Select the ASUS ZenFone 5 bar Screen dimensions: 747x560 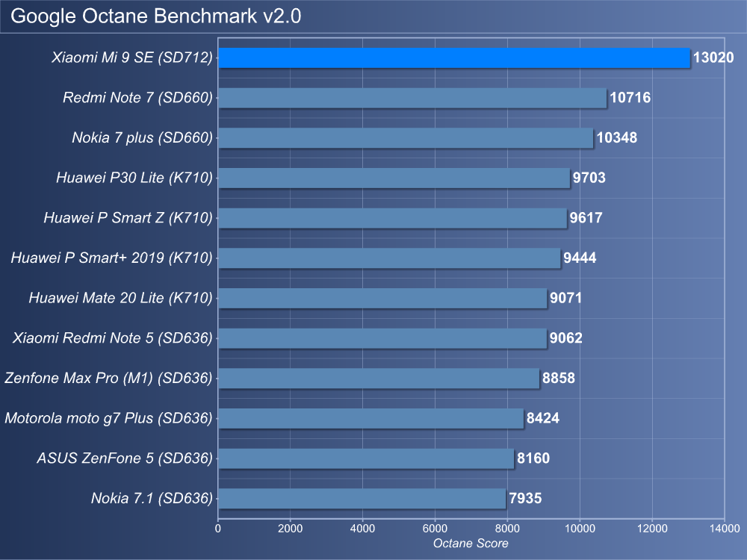click(366, 458)
